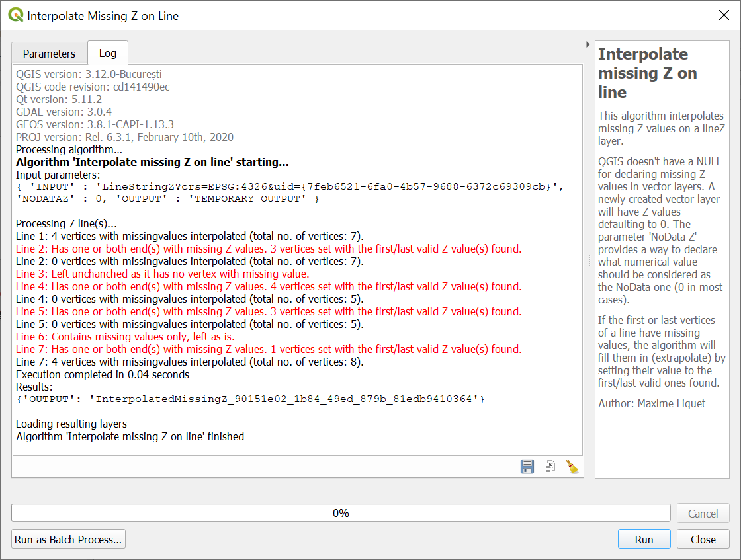The image size is (741, 560).
Task: Save the log to a file
Action: (527, 467)
